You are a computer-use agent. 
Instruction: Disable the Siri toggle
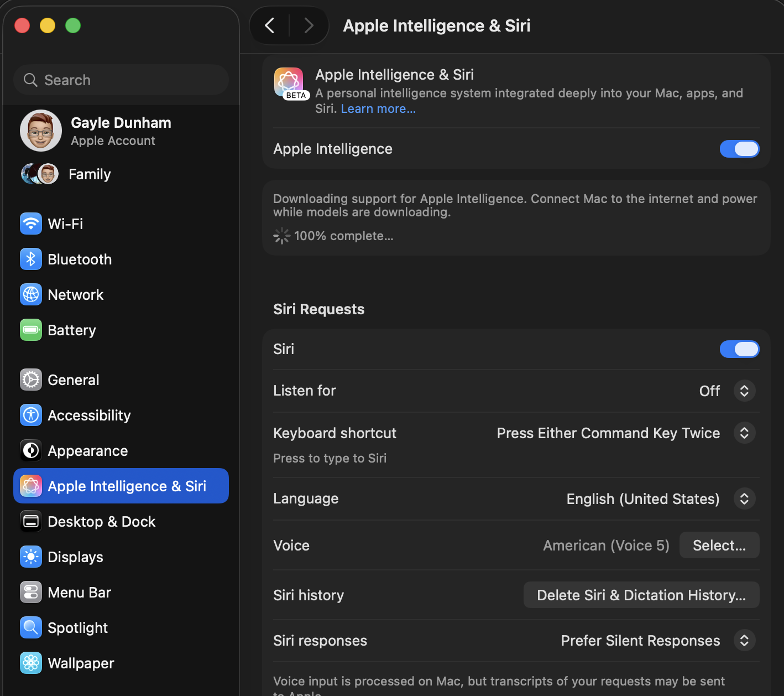click(739, 349)
